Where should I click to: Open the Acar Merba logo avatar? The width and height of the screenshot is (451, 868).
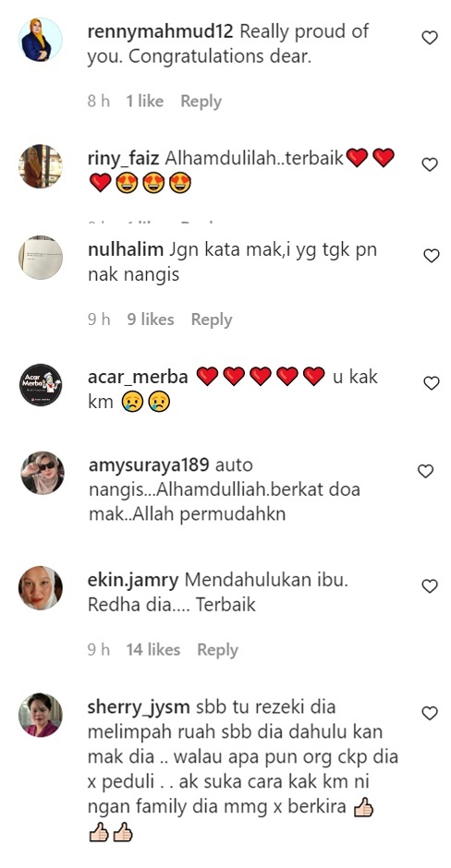pyautogui.click(x=41, y=385)
